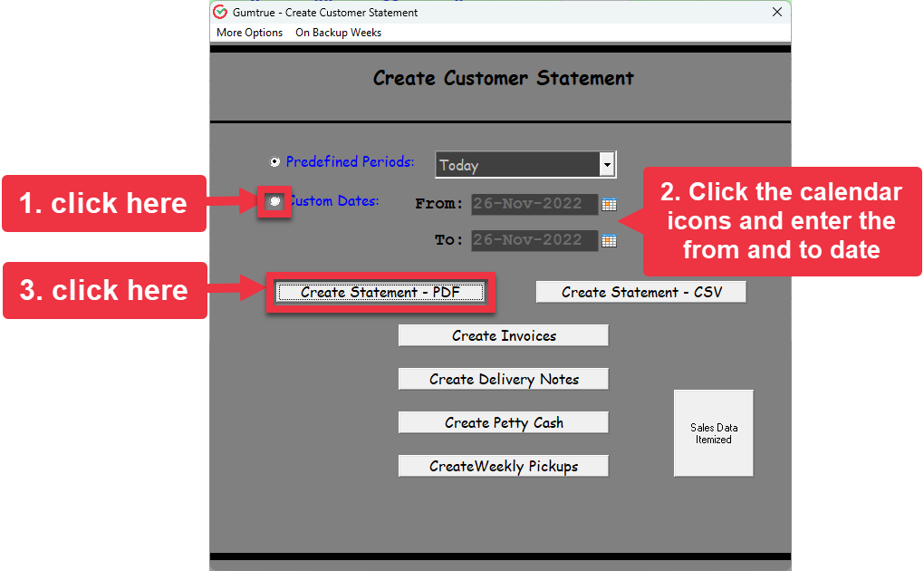
Task: Close the Create Customer Statement window
Action: (x=777, y=12)
